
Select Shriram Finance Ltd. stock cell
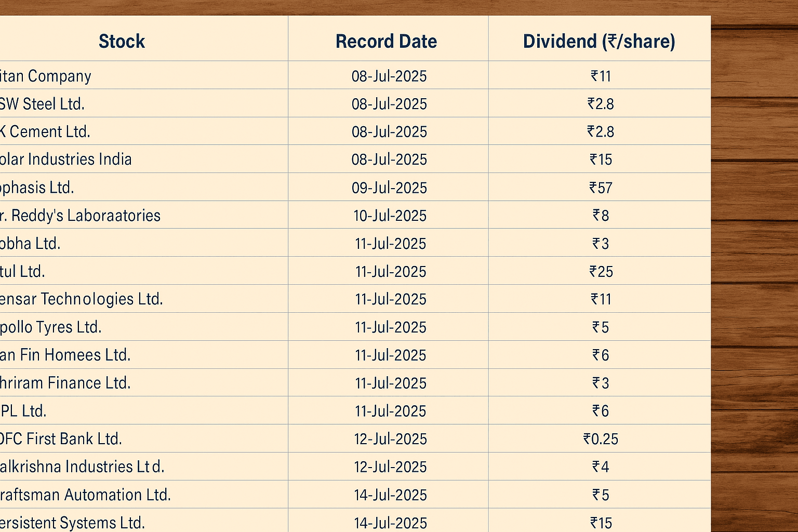click(x=65, y=383)
